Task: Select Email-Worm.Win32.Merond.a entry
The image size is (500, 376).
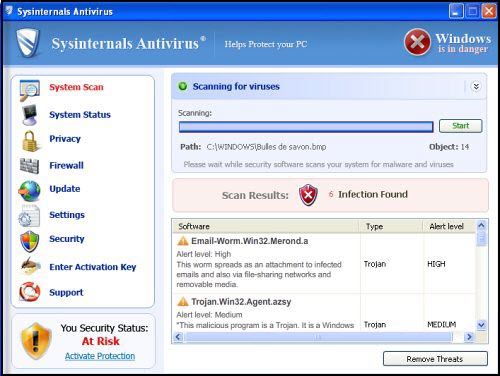Action: [250, 241]
